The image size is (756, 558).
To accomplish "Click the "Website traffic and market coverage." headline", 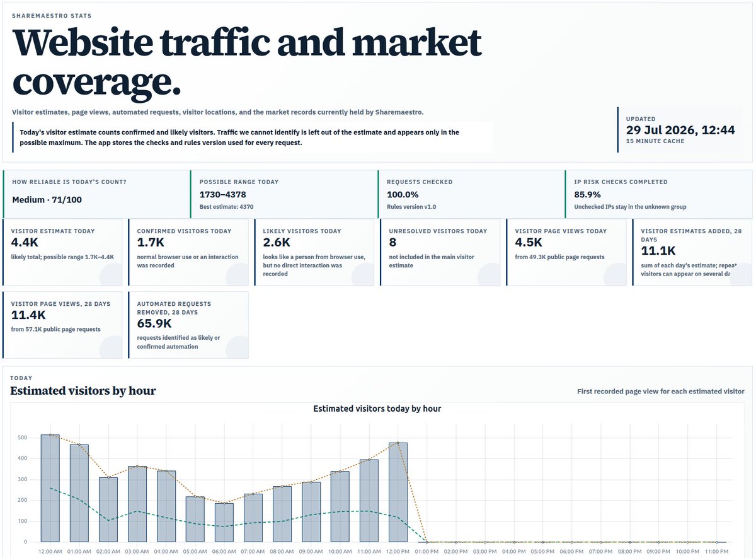I will pyautogui.click(x=247, y=62).
